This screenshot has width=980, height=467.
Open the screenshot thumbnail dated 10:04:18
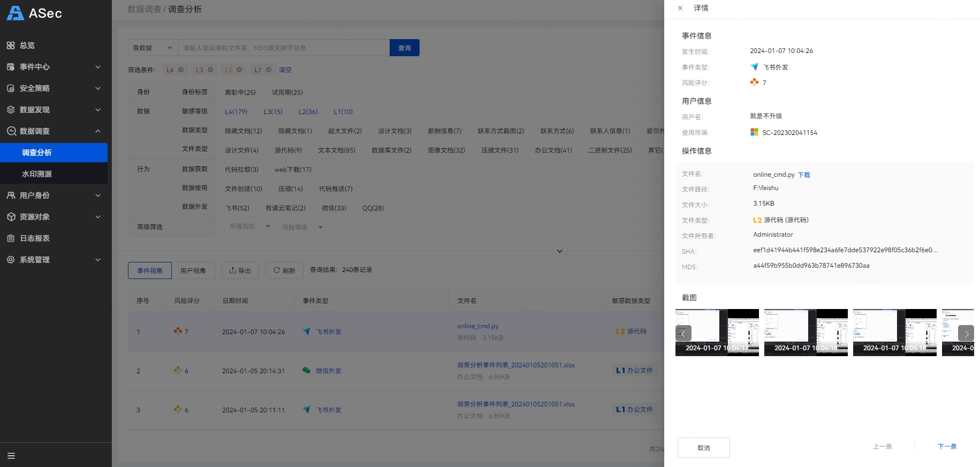[x=806, y=332]
